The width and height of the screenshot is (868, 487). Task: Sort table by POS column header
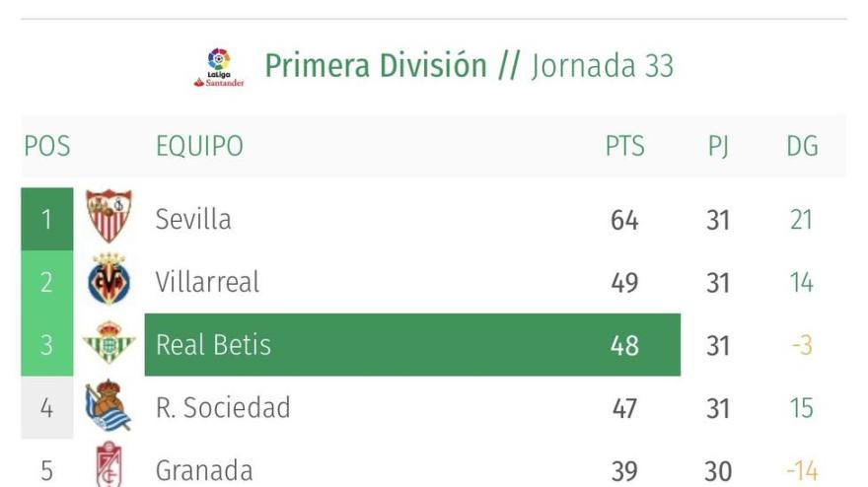click(47, 147)
